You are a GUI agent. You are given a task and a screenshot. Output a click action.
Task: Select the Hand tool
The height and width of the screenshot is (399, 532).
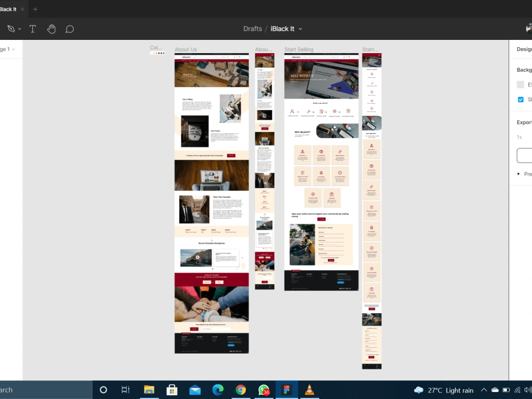[x=51, y=29]
